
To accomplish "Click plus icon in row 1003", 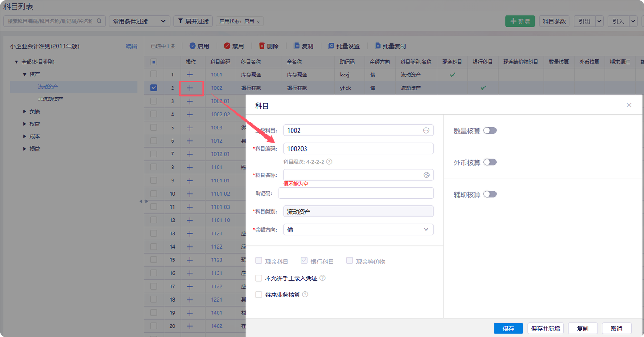I will [x=190, y=128].
